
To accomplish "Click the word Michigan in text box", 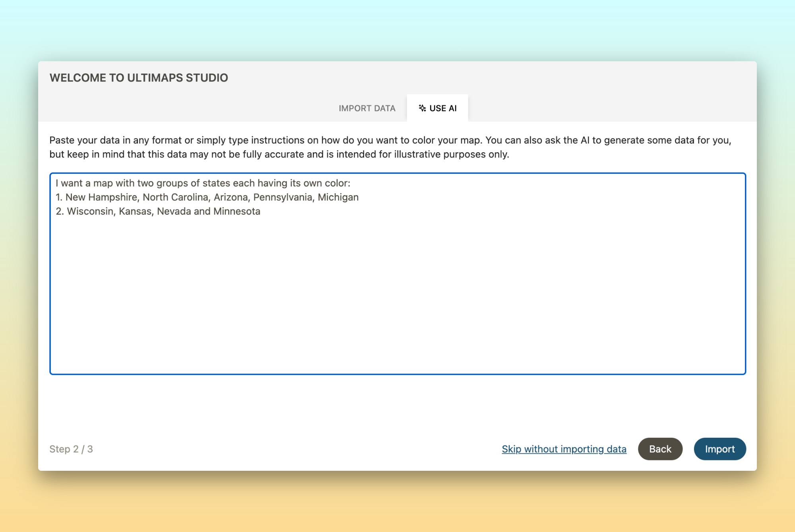I will point(338,197).
